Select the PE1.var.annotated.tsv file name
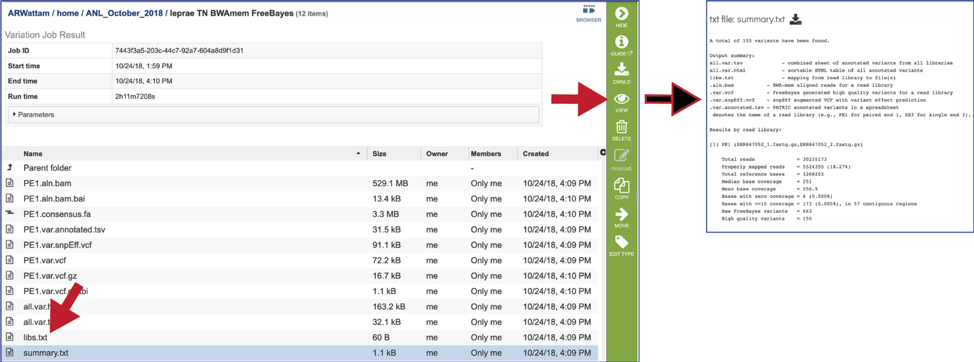This screenshot has width=974, height=362. tap(65, 229)
